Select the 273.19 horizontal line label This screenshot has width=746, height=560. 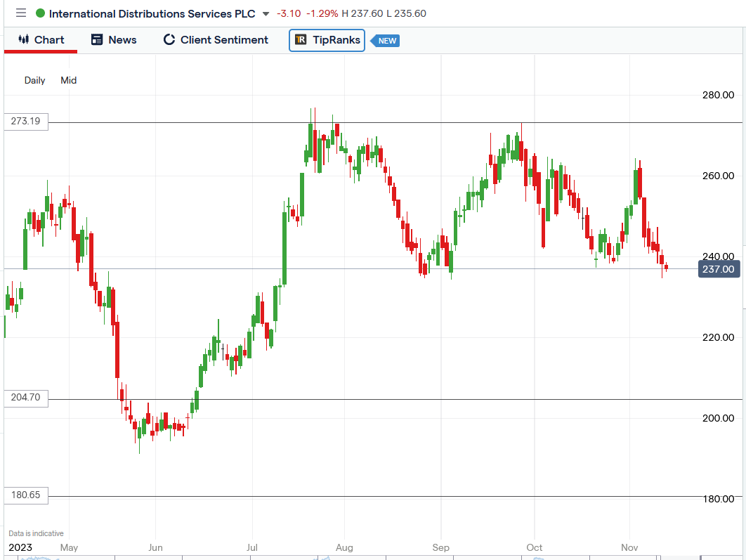pyautogui.click(x=26, y=122)
